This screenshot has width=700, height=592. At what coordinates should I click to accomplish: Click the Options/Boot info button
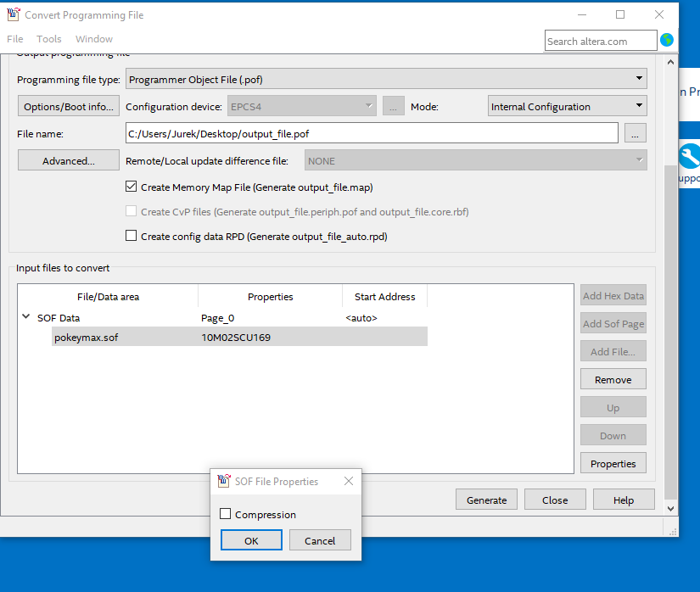tap(69, 106)
